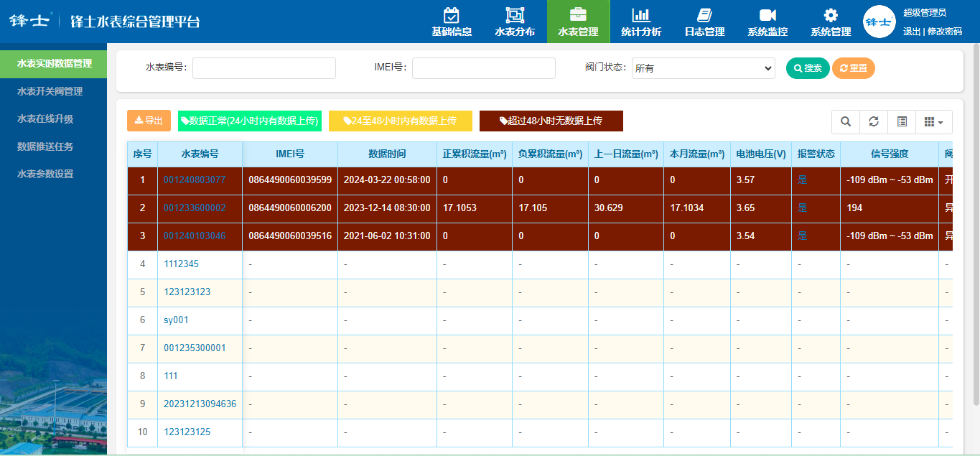The image size is (980, 456).
Task: Click the 修改密码 link
Action: [x=945, y=31]
